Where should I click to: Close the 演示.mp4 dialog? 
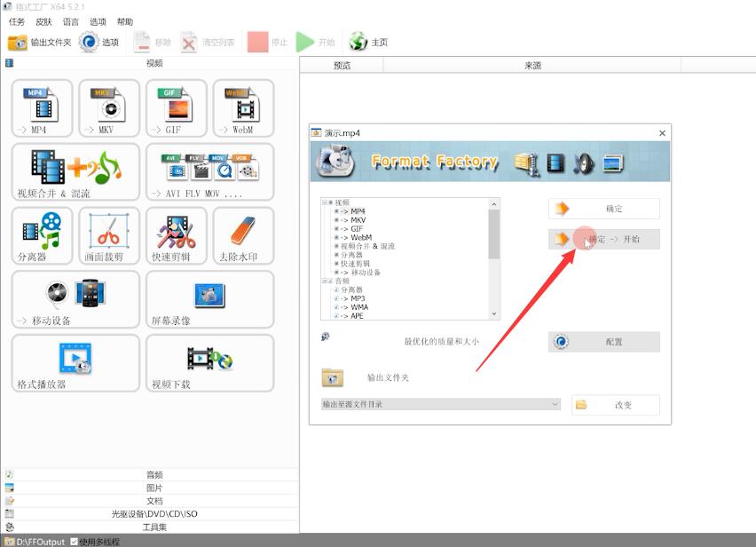pyautogui.click(x=663, y=132)
